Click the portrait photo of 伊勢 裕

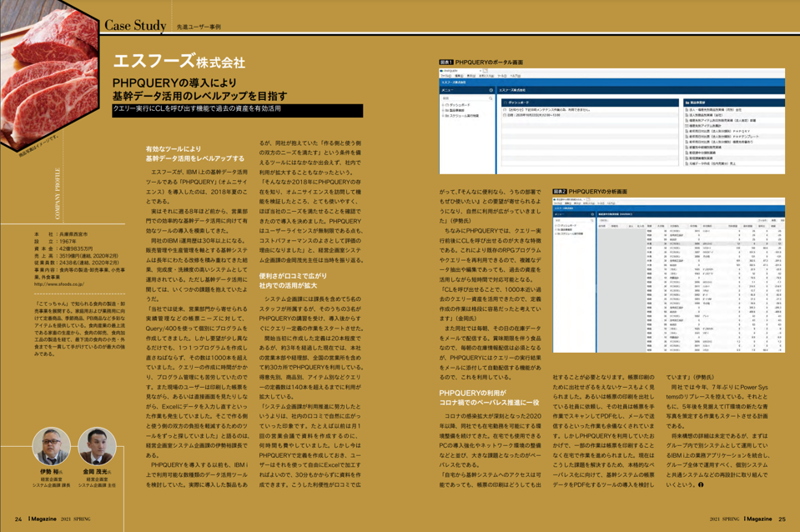coord(51,446)
